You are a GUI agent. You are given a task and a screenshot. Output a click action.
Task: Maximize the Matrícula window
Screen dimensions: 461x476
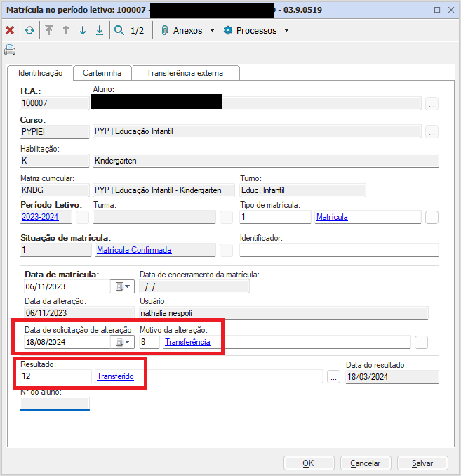[437, 10]
